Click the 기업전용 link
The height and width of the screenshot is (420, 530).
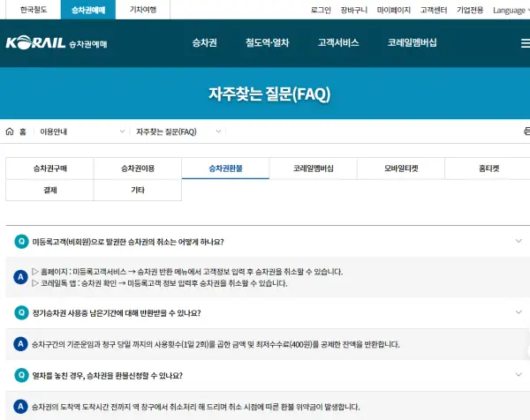coord(470,10)
